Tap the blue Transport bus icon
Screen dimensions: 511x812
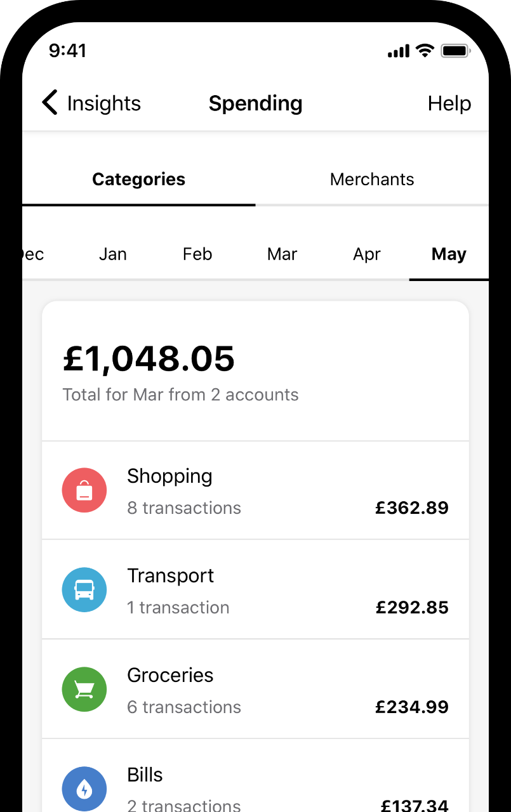84,590
